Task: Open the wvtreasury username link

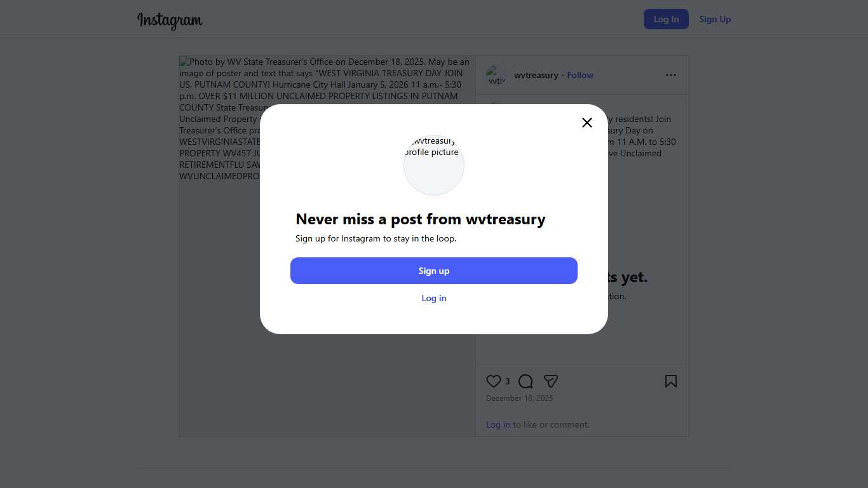Action: pyautogui.click(x=536, y=75)
